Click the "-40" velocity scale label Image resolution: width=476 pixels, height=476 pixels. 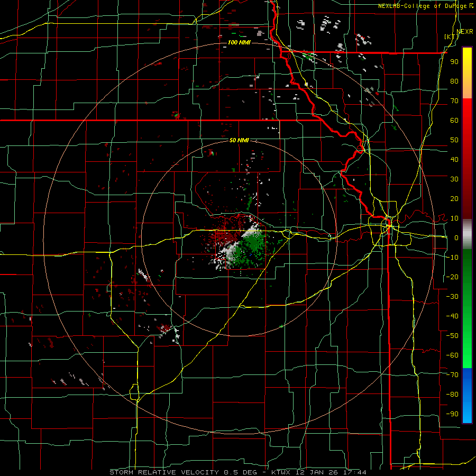[452, 316]
